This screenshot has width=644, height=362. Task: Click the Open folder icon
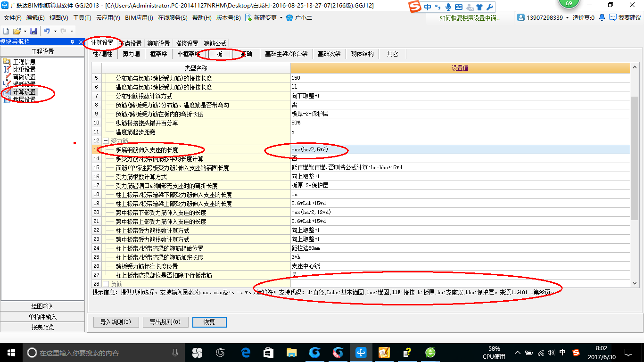17,31
